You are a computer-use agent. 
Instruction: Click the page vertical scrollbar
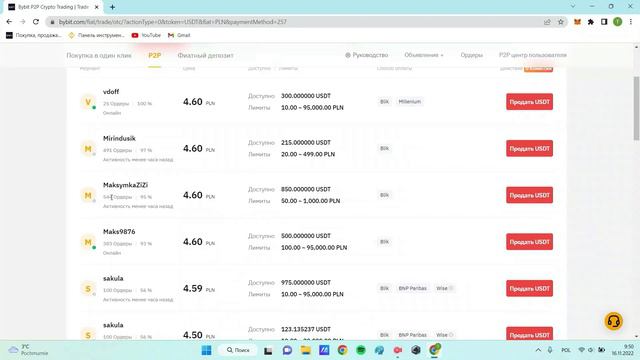coord(636,108)
